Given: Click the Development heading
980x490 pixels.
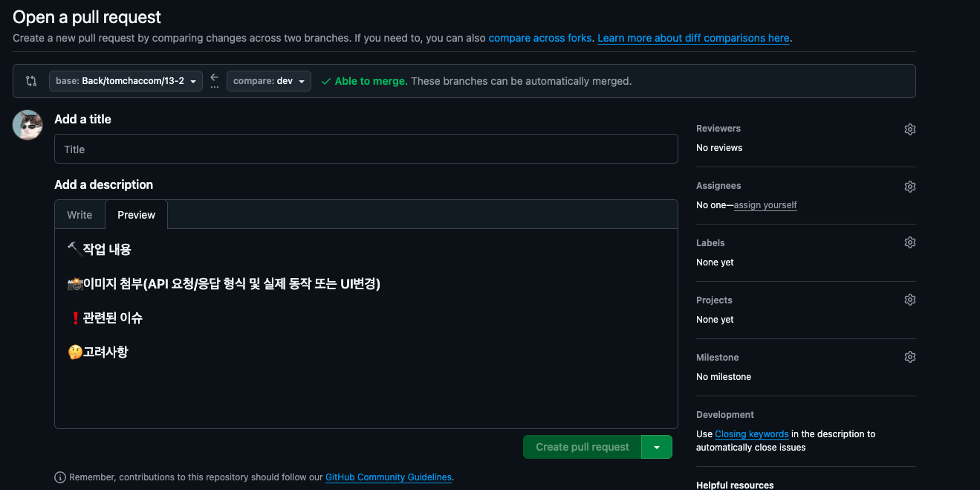Looking at the screenshot, I should point(725,415).
